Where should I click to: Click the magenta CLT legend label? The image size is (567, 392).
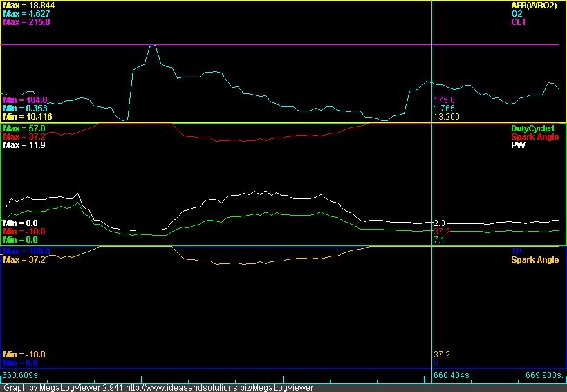click(x=519, y=22)
